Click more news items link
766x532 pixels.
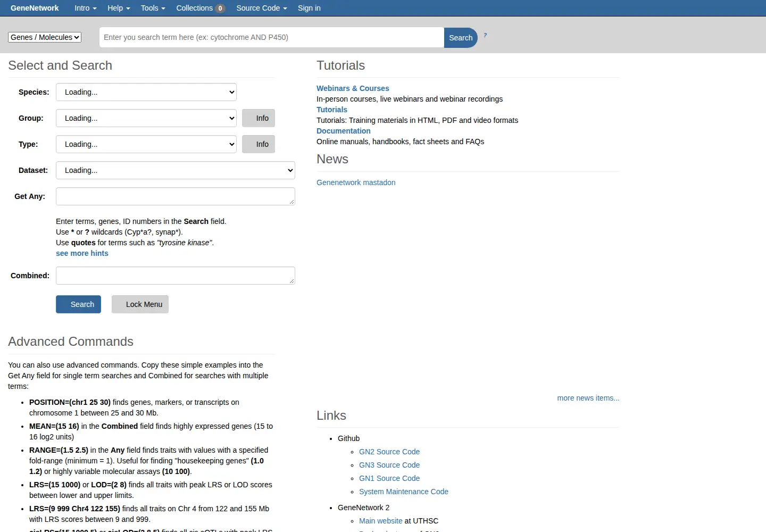[x=588, y=398]
